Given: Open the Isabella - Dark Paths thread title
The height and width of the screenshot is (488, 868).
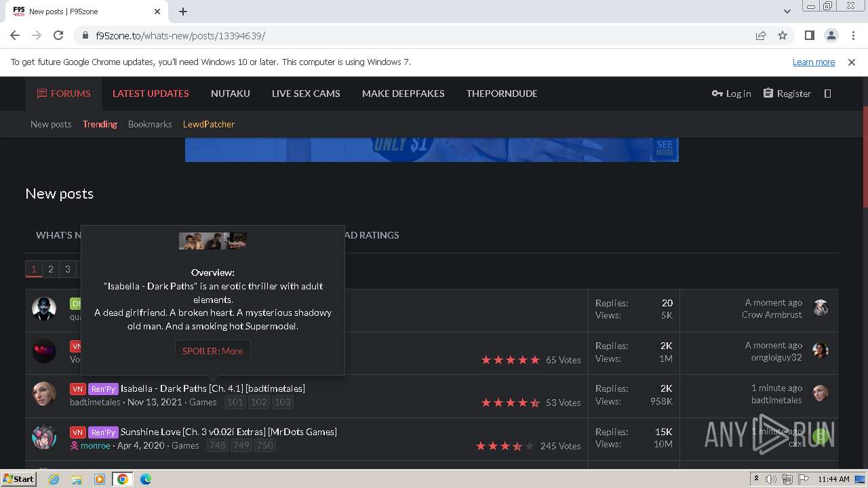Looking at the screenshot, I should 213,388.
